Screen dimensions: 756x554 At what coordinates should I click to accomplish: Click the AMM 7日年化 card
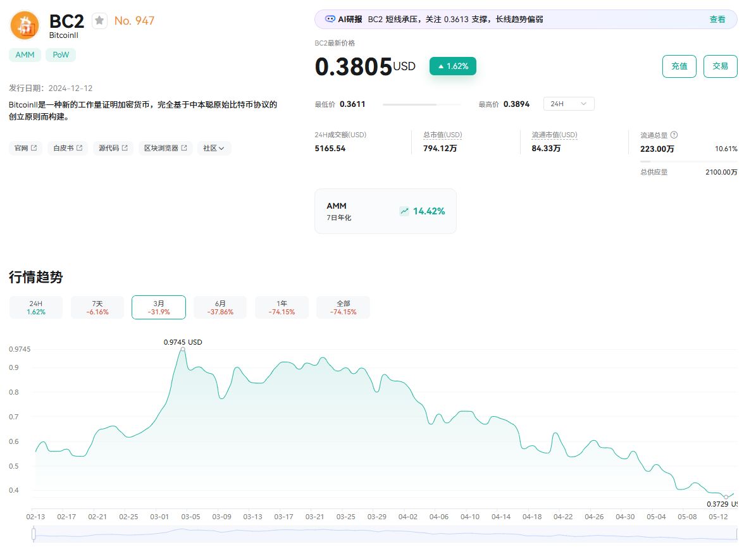pos(385,211)
